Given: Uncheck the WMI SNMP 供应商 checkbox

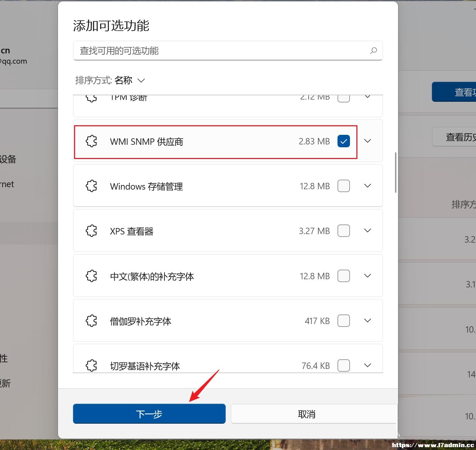Looking at the screenshot, I should pyautogui.click(x=344, y=141).
